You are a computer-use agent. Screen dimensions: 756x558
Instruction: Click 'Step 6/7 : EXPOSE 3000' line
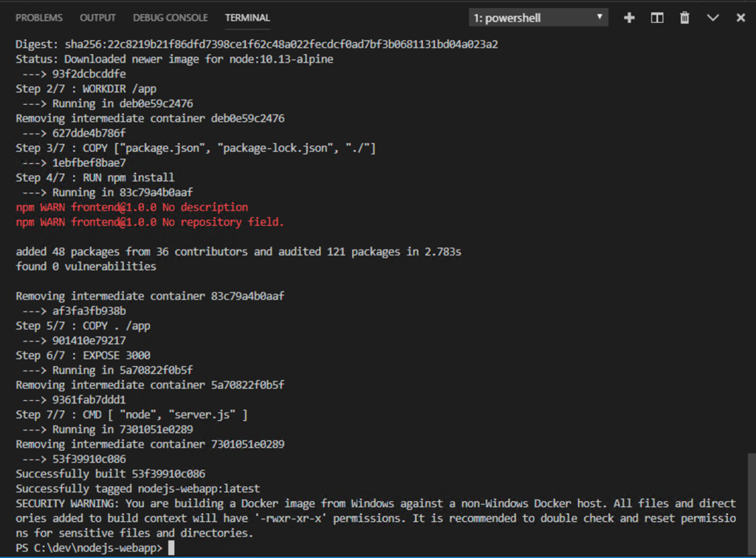click(x=83, y=355)
